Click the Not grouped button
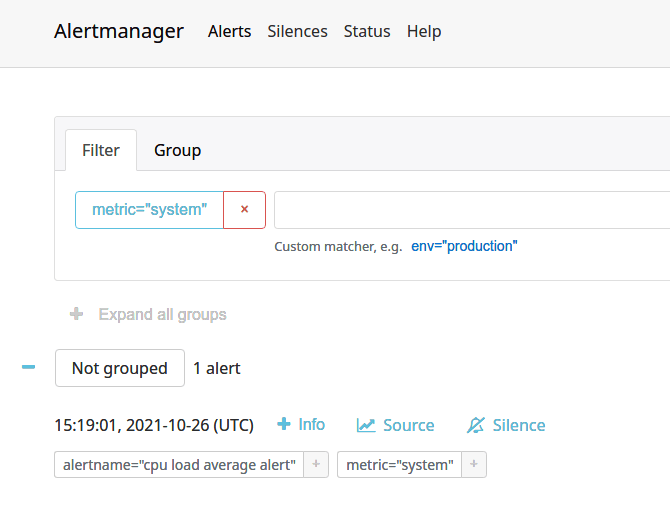 [120, 368]
